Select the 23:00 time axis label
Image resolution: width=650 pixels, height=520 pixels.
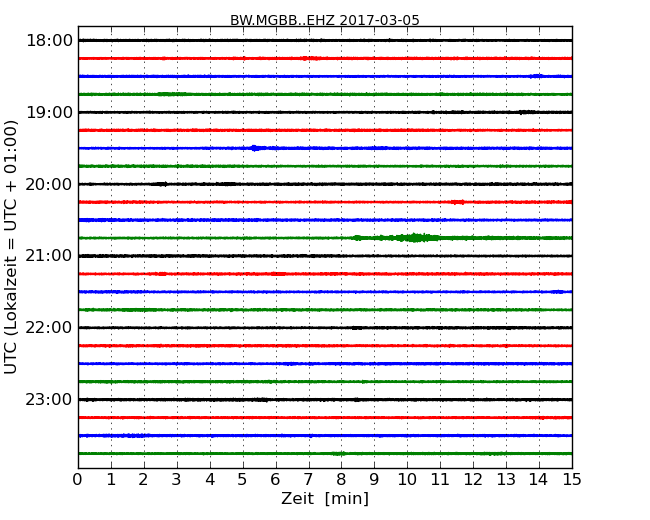coord(49,399)
